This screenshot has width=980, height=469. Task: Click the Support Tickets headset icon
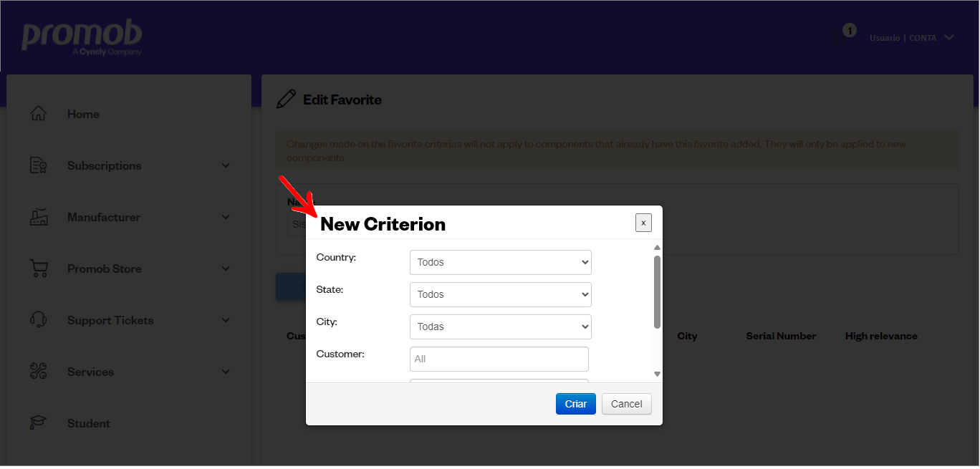[39, 320]
